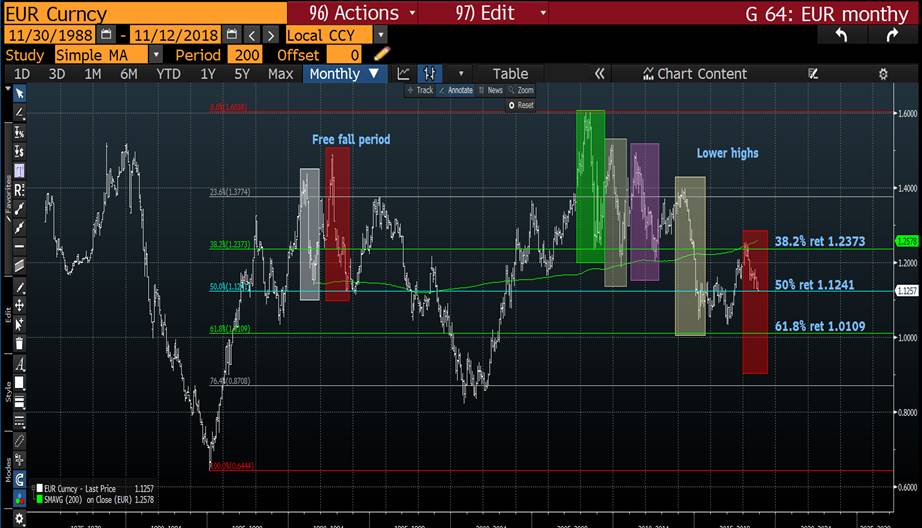Open the RGB color circles icon
This screenshot has height=528, width=922.
[x=19, y=499]
